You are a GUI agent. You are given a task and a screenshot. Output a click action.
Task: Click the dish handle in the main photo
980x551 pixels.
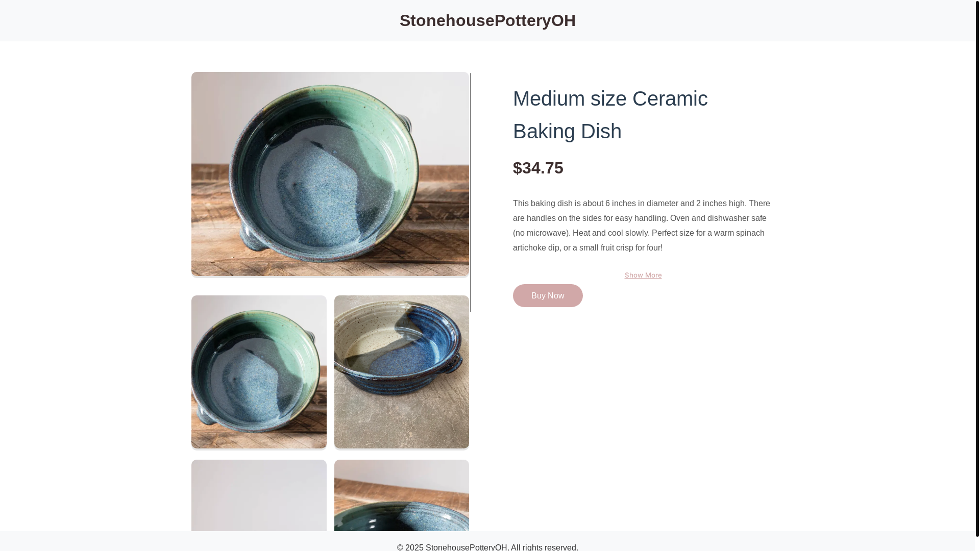pos(252,240)
